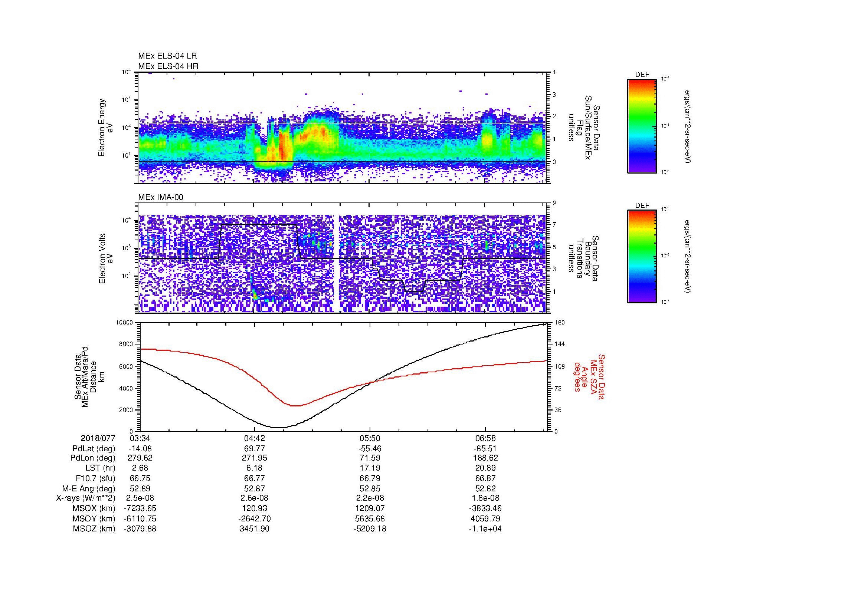Click the M-E Ang value '52.85'

coord(370,489)
